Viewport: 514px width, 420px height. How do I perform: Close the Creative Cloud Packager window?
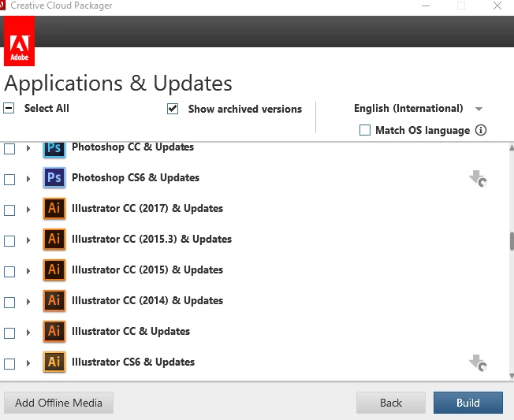click(497, 6)
